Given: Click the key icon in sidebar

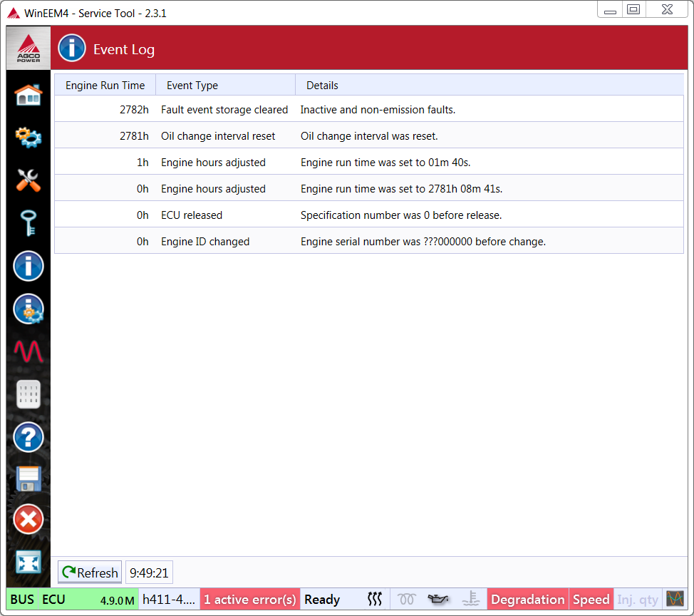Looking at the screenshot, I should [x=29, y=223].
